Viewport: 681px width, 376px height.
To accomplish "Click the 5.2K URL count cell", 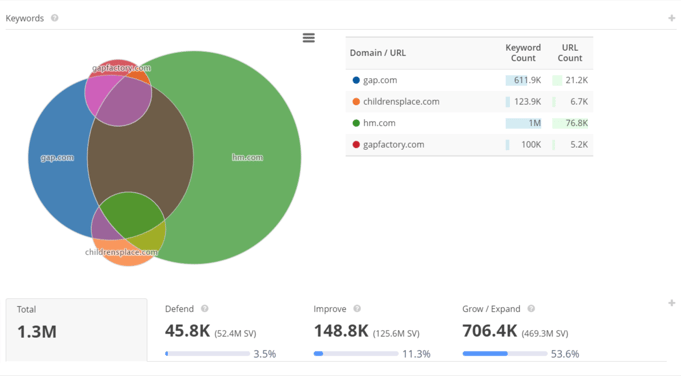I will coord(570,145).
